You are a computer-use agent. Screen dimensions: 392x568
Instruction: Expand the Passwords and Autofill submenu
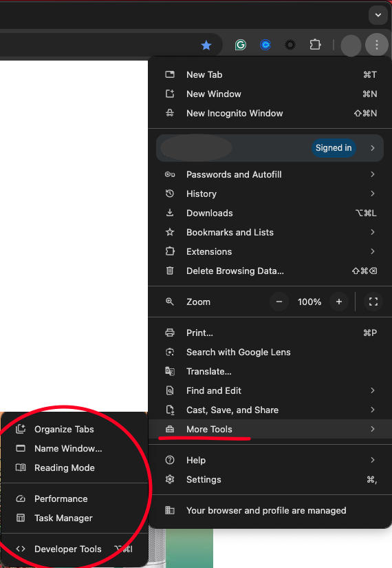pos(270,175)
